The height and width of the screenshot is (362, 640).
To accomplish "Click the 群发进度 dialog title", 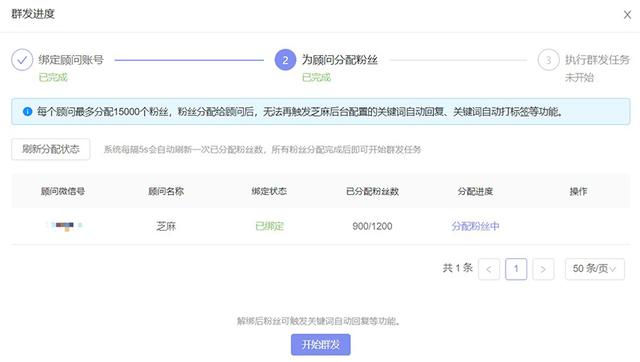I will coord(33,14).
